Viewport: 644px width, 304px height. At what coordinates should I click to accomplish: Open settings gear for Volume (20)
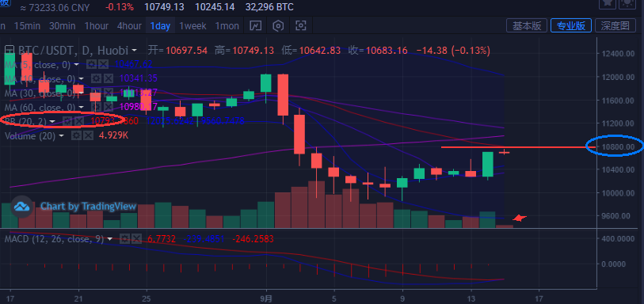pos(76,135)
